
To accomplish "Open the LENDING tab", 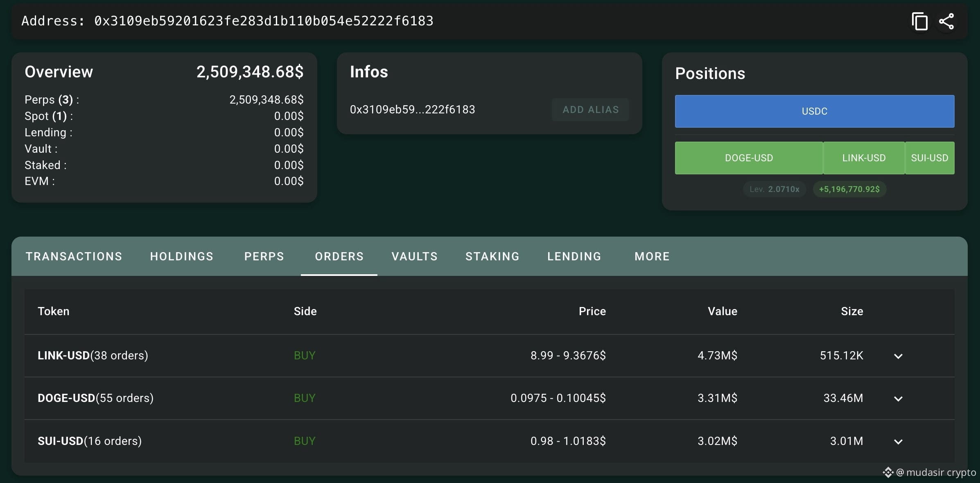I will (574, 256).
